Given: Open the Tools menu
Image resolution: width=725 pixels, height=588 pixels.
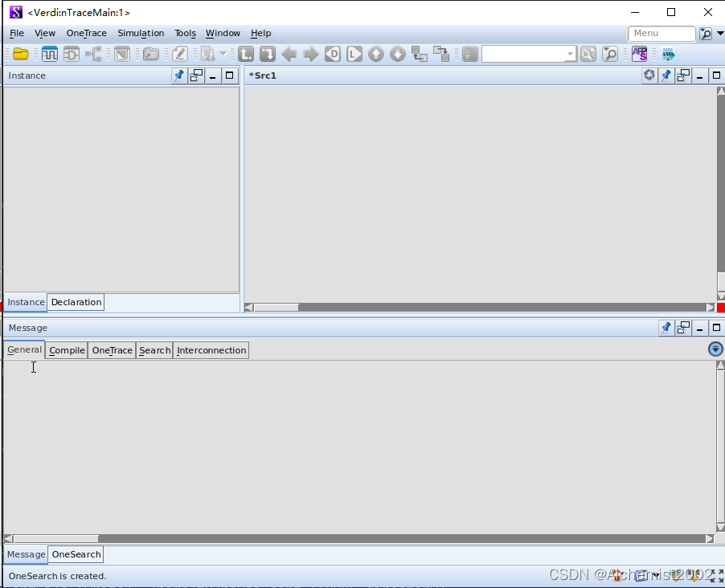Looking at the screenshot, I should coord(185,33).
